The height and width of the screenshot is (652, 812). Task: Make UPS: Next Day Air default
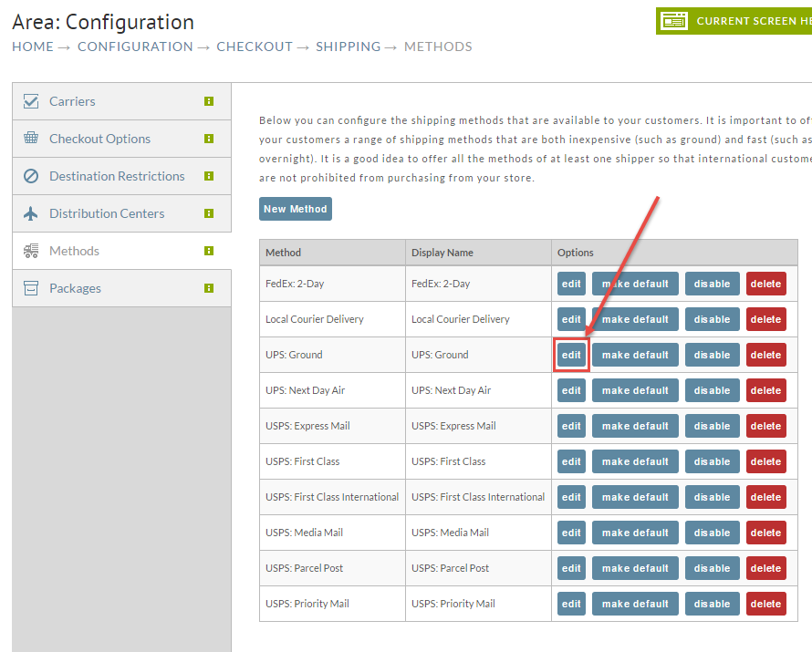(x=635, y=390)
